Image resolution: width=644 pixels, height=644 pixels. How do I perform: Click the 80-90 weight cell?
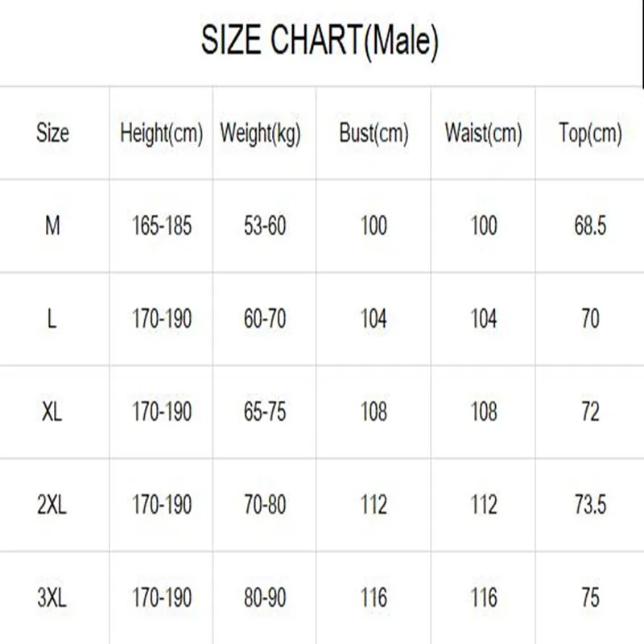click(265, 598)
